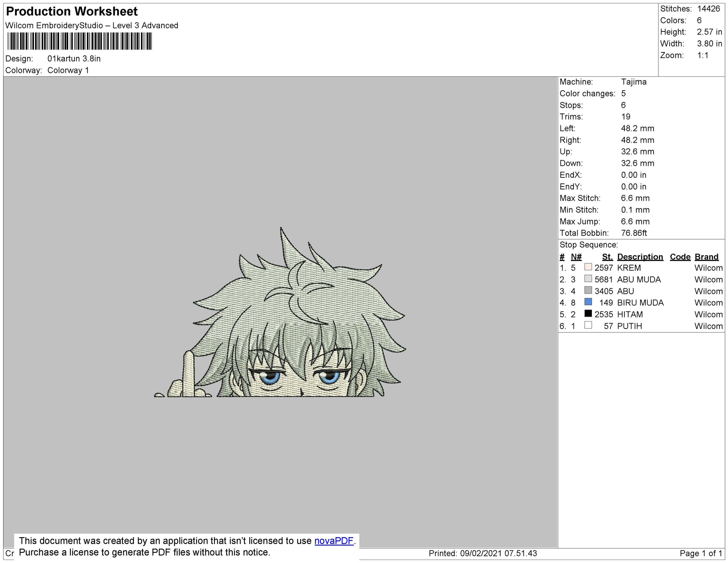Click the Total Bobbin value 76.86ft
The image size is (728, 563).
point(634,233)
